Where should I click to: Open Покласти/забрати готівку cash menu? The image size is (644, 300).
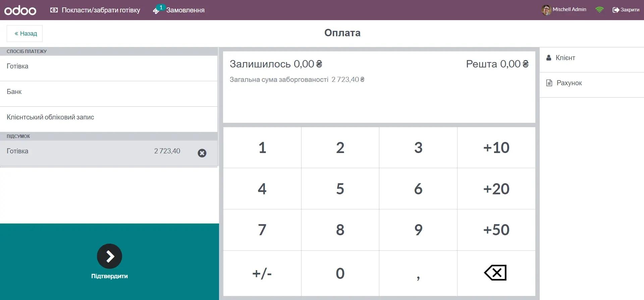(x=95, y=10)
